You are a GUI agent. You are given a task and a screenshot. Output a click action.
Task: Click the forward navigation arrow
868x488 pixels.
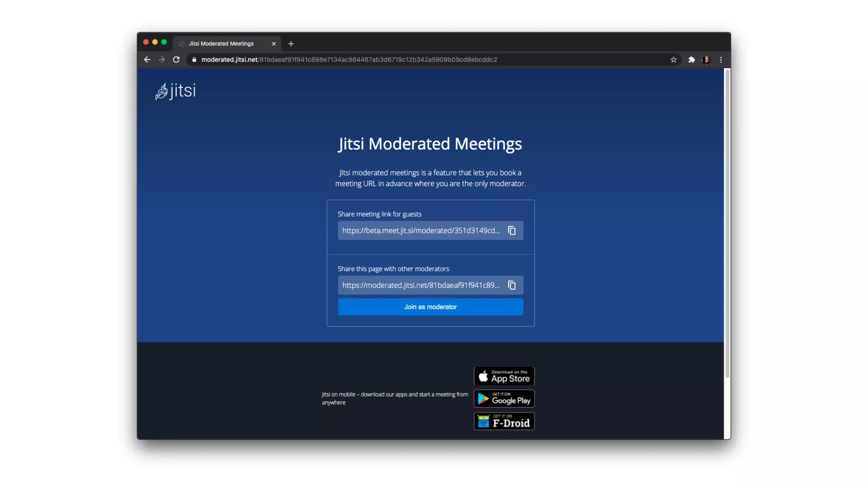(161, 60)
